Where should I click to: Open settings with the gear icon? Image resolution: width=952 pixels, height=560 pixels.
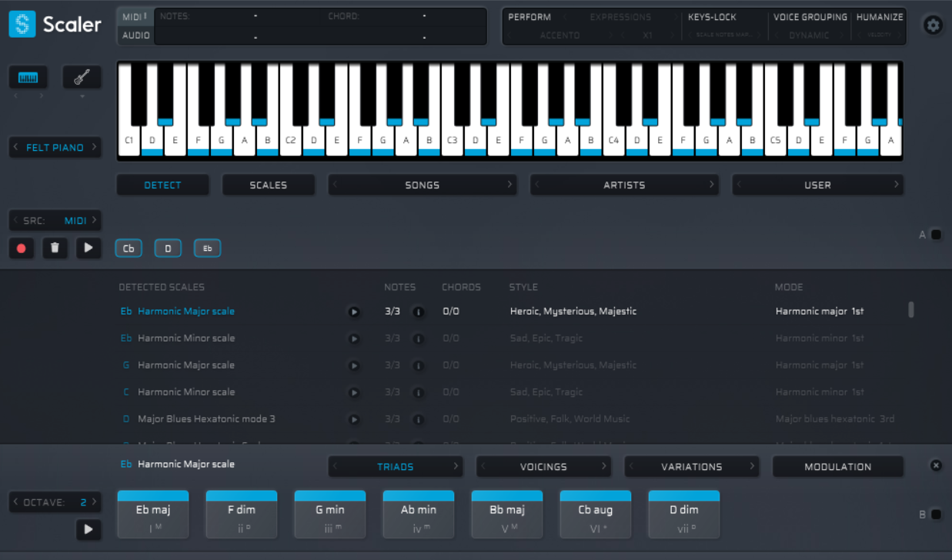click(933, 25)
